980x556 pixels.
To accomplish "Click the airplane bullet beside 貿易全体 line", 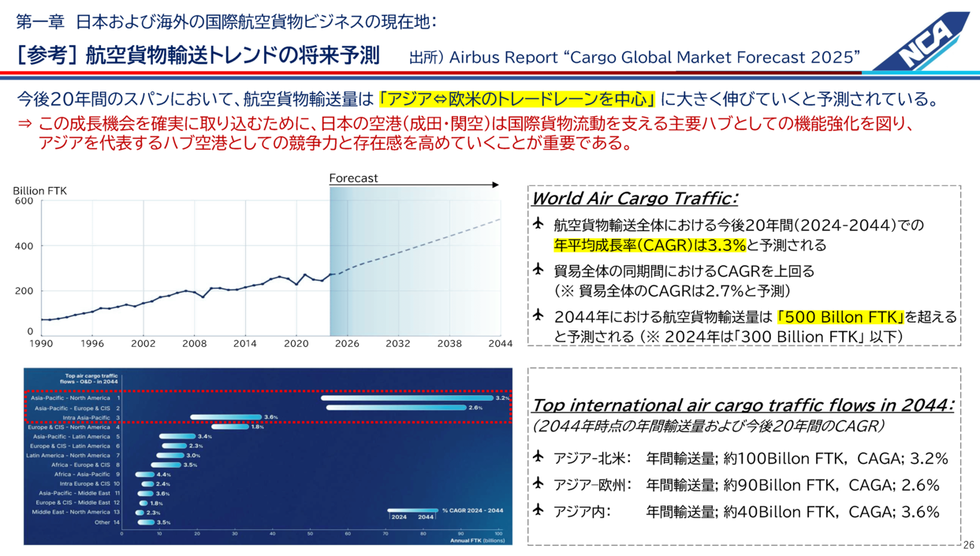I will coord(539,271).
